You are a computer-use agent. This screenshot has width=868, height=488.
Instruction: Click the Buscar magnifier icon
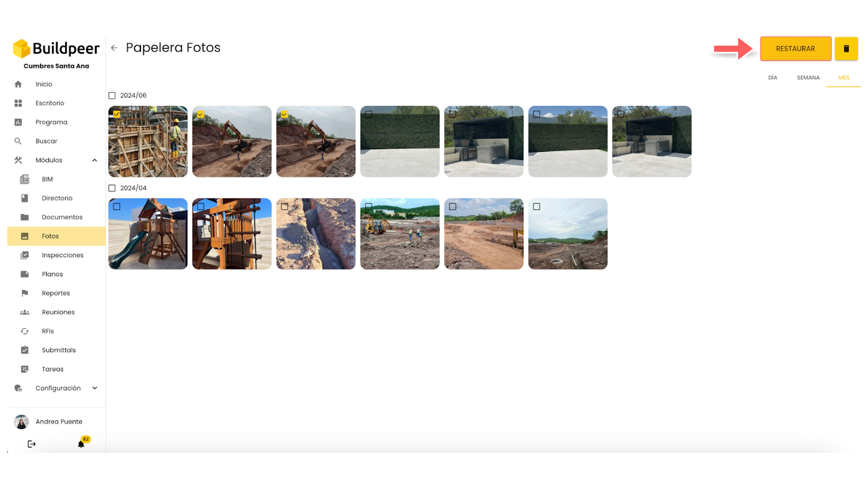(x=18, y=141)
